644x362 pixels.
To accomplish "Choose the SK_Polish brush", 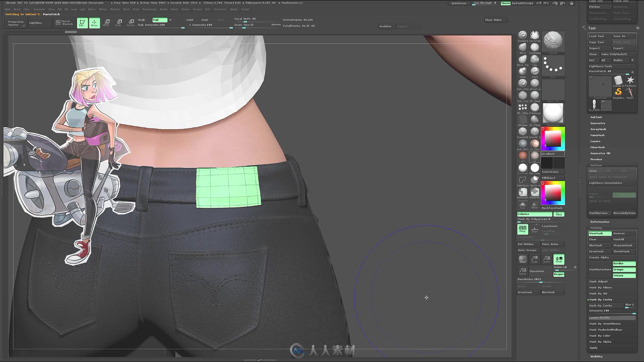I will (535, 121).
